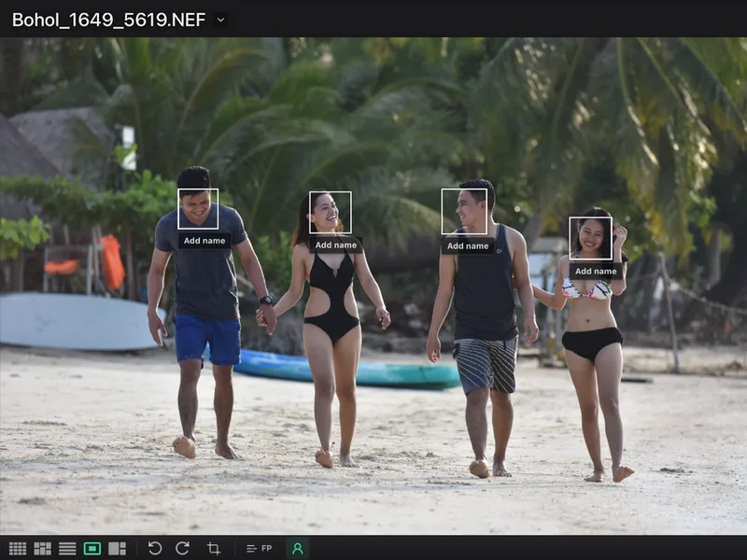Open the side-by-side compare view
The image size is (747, 560).
pyautogui.click(x=117, y=549)
